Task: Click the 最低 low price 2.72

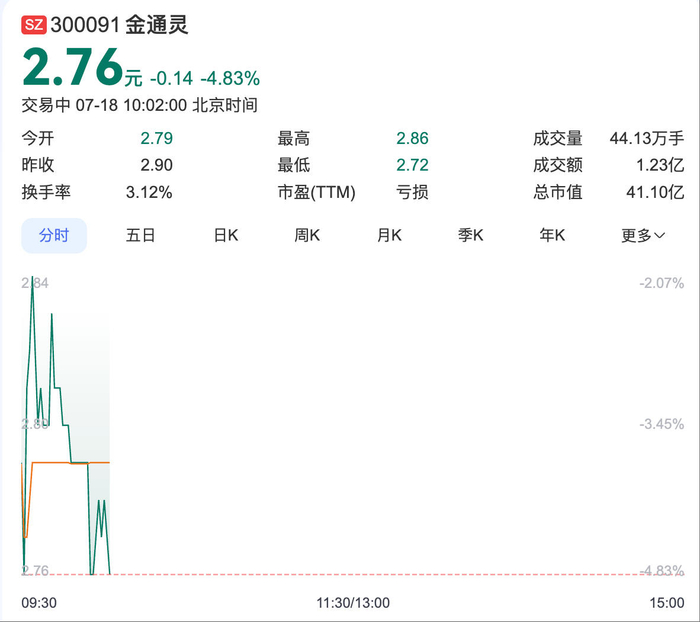Action: 412,165
